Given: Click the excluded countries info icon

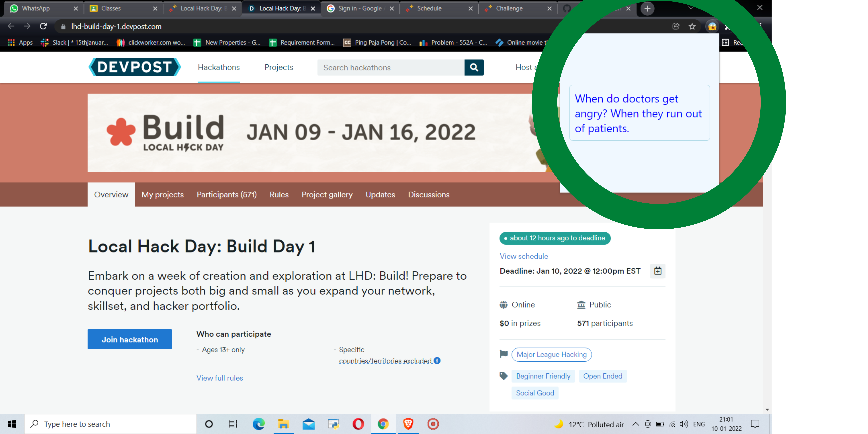Looking at the screenshot, I should 437,361.
